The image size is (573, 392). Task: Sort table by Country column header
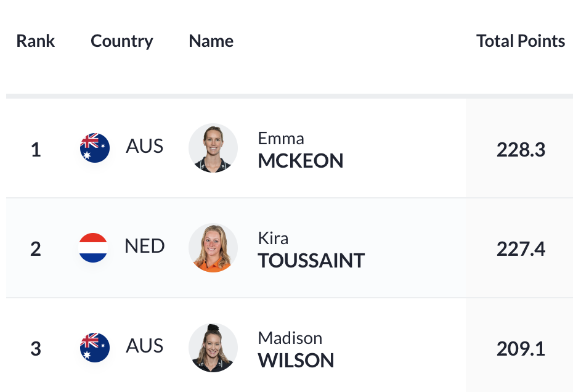[122, 41]
